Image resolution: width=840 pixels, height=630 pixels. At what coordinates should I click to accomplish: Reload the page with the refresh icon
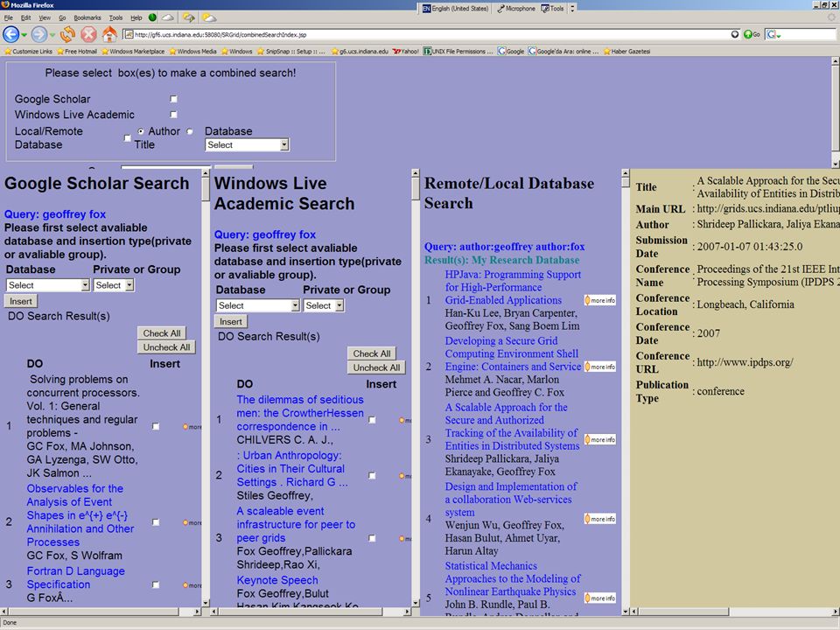coord(67,35)
